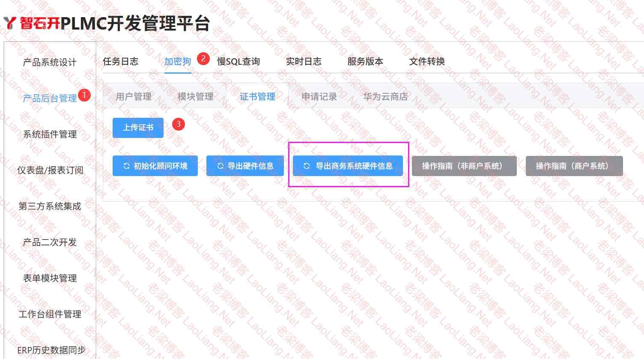The image size is (644, 359).
Task: Select 系统插件管理 in the sidebar
Action: coord(50,134)
